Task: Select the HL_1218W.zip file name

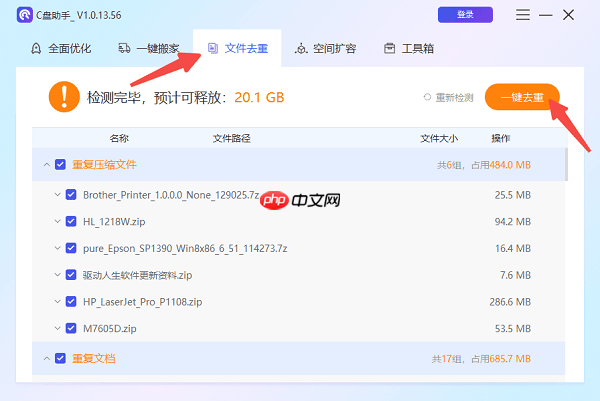Action: pos(114,222)
